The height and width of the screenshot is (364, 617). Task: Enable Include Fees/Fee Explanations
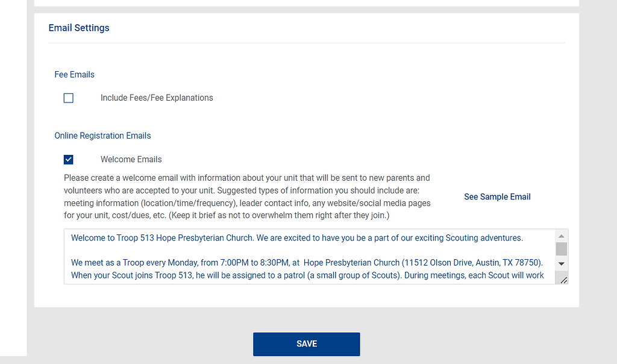pos(68,98)
